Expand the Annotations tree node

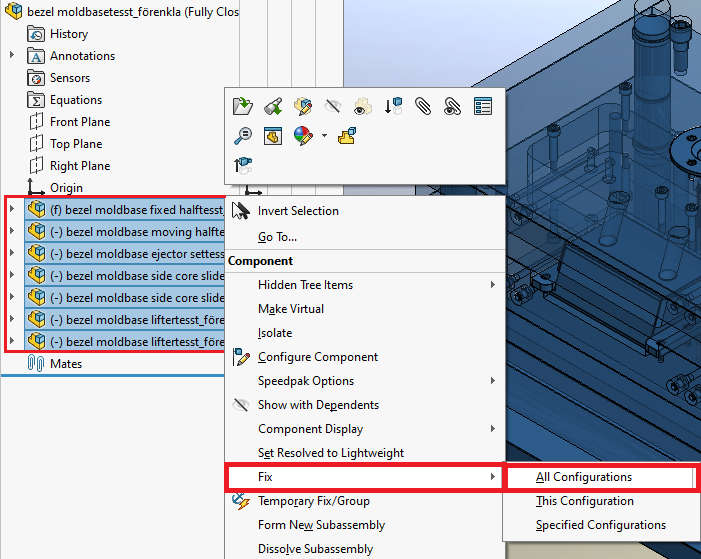pos(12,56)
